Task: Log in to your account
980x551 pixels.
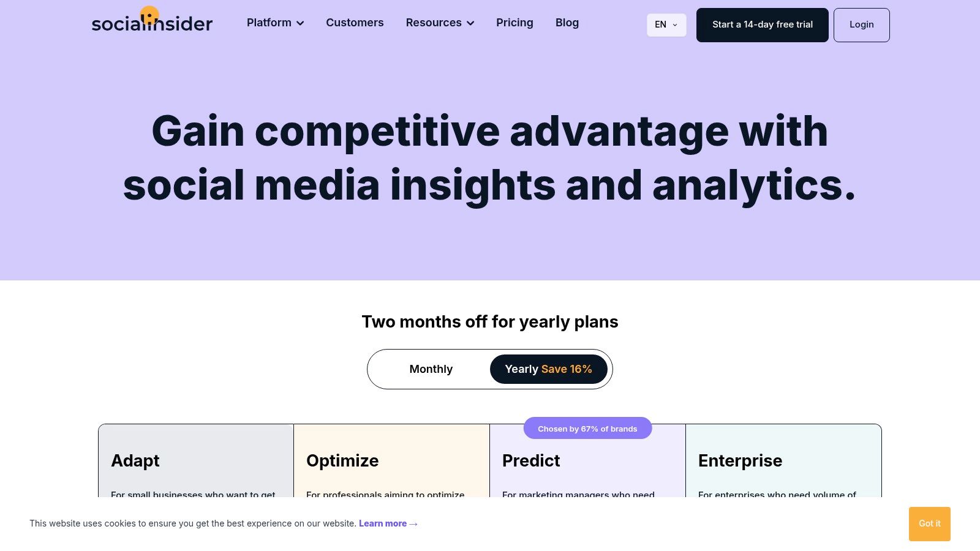Action: 861,24
